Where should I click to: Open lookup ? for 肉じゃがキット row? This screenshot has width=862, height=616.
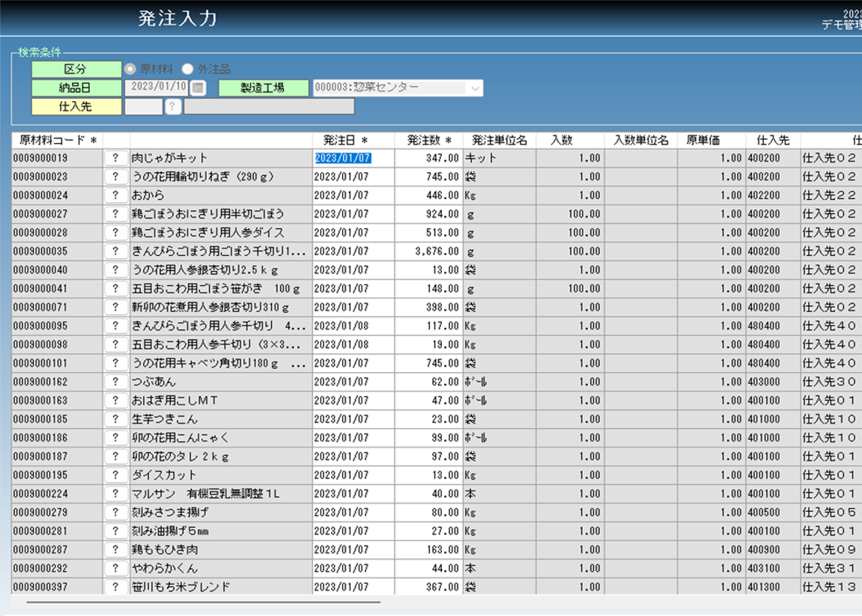tap(115, 158)
